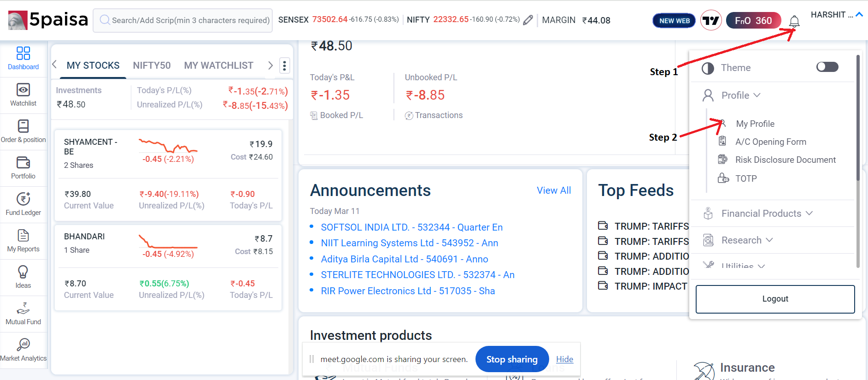The width and height of the screenshot is (868, 380).
Task: Collapse HARSHIT user menu arrow
Action: 859,15
